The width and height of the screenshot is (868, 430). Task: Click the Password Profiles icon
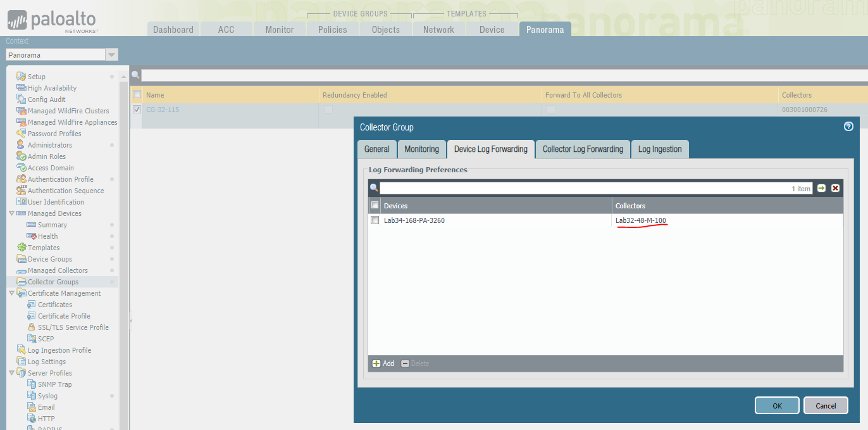pos(22,134)
